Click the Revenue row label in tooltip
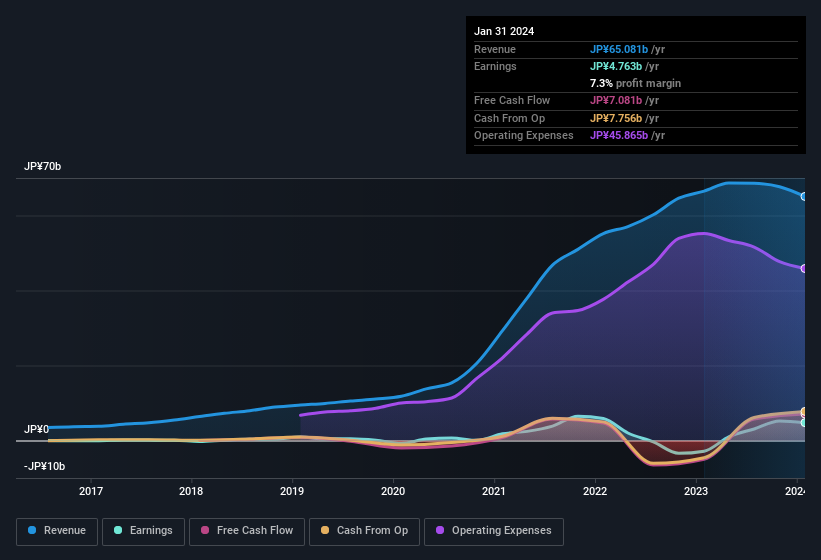821x560 pixels. tap(495, 49)
